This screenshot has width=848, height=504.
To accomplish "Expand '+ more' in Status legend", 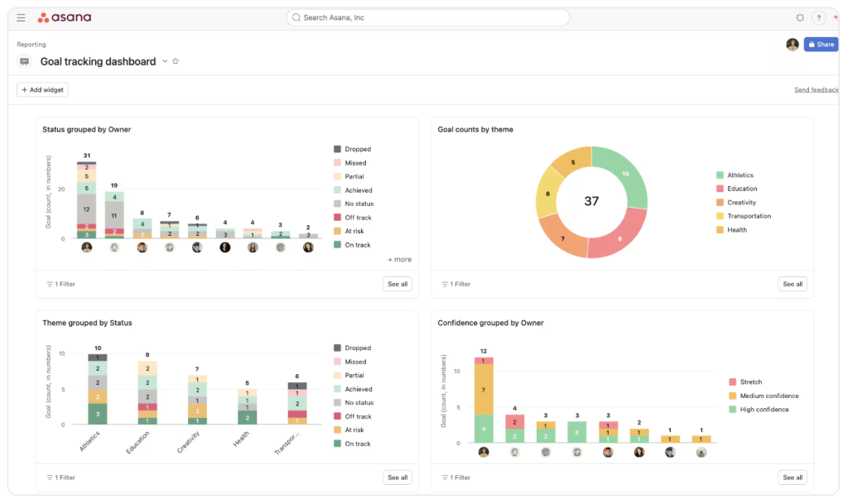I will pos(399,259).
